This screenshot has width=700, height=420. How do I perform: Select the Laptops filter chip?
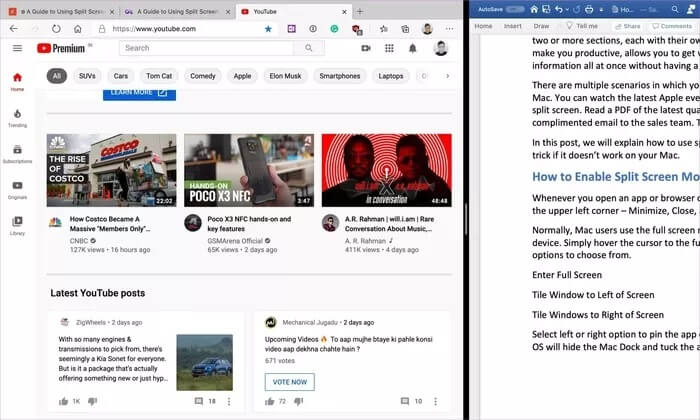pyautogui.click(x=391, y=76)
